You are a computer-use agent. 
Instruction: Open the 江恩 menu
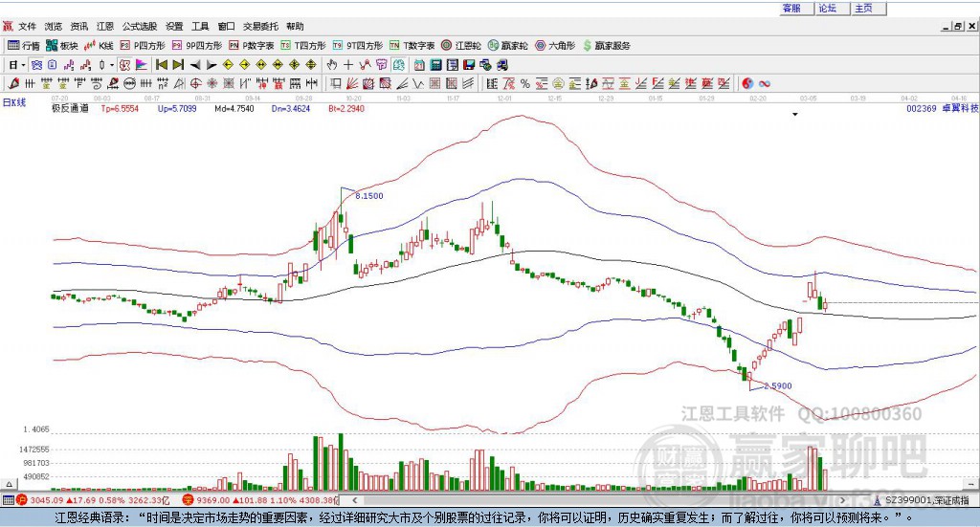point(105,26)
